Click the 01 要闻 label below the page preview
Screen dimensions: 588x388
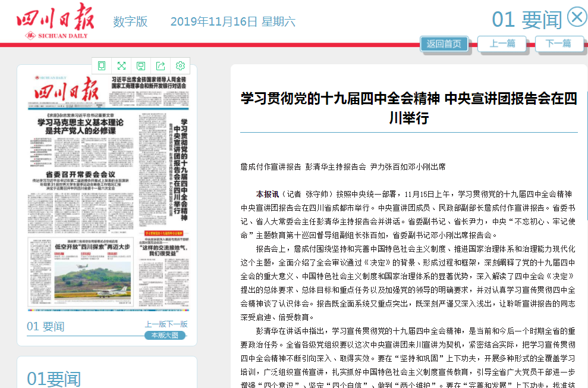click(45, 327)
